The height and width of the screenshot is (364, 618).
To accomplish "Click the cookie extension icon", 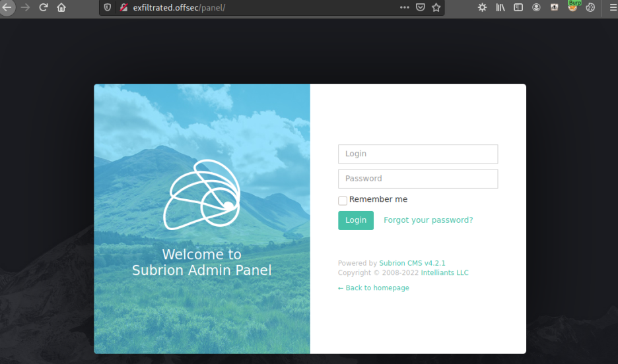I will point(590,7).
